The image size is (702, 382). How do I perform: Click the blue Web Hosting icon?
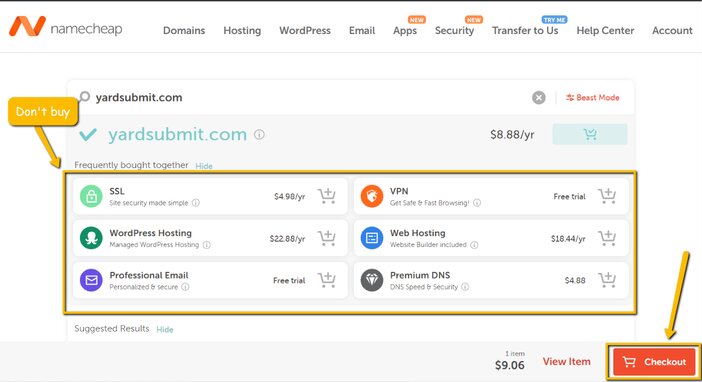(372, 238)
